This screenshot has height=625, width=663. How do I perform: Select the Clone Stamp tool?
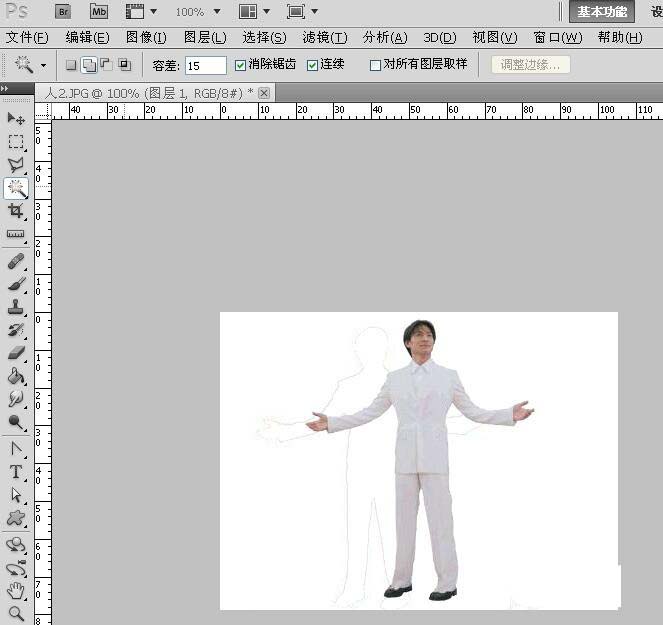tap(16, 307)
